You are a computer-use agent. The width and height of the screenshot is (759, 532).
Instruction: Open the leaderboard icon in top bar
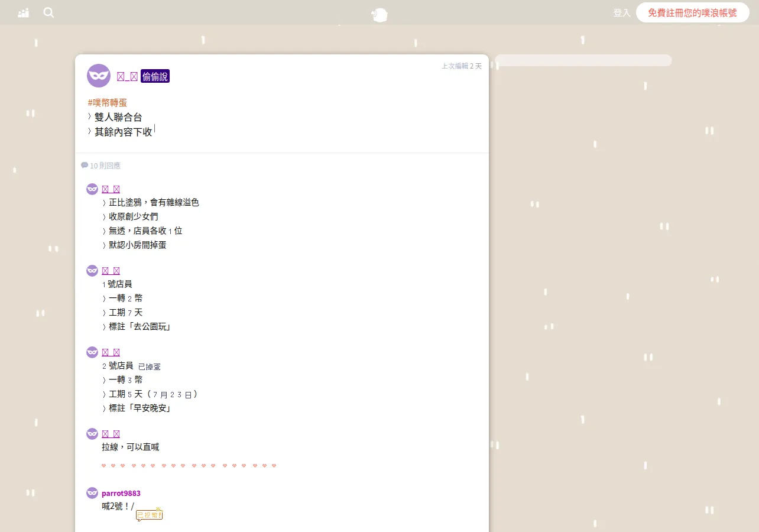[x=24, y=12]
